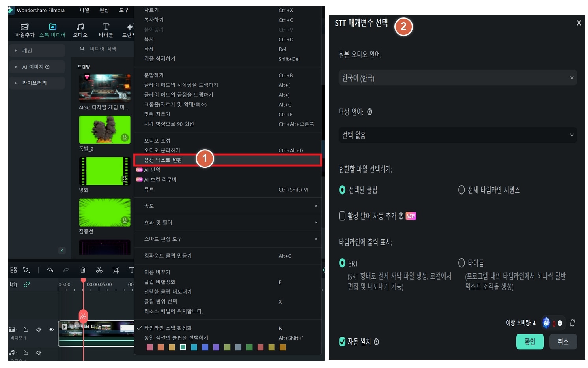Open the 편집 menu in menu bar
This screenshot has height=368, width=588.
(x=104, y=10)
